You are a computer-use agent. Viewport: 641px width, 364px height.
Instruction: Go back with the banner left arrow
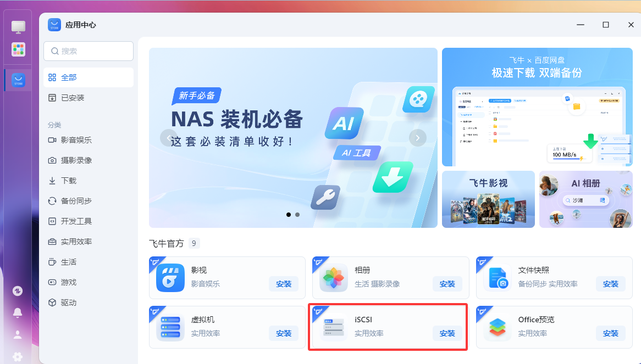168,138
